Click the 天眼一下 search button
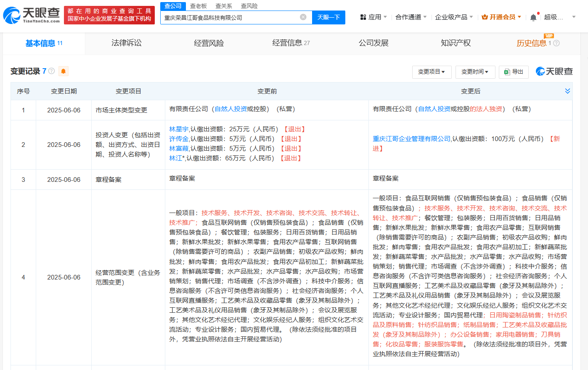The width and height of the screenshot is (588, 370). (x=328, y=17)
